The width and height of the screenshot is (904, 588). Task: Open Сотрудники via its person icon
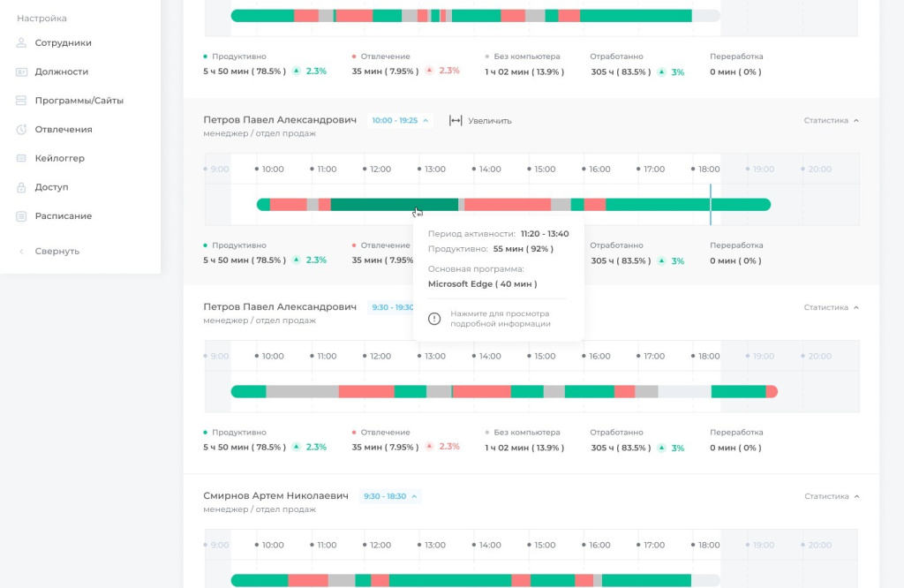tap(21, 42)
